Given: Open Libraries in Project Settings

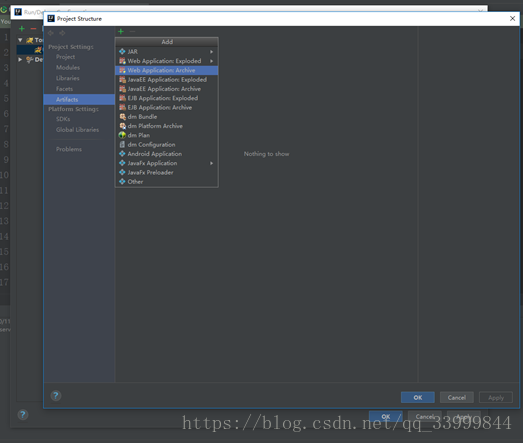Looking at the screenshot, I should [68, 78].
